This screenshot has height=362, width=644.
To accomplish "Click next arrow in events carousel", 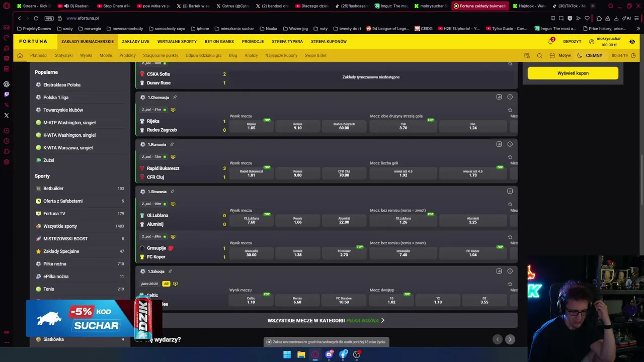I will pos(510,339).
